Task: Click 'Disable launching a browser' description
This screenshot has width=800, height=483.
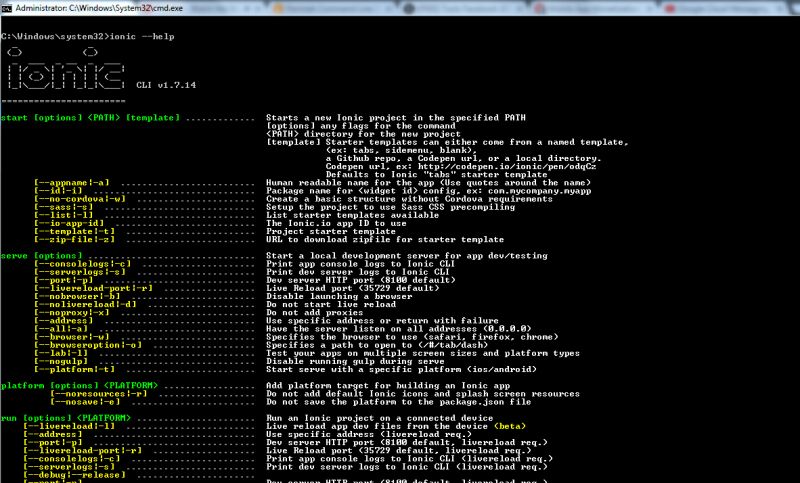Action: (339, 296)
